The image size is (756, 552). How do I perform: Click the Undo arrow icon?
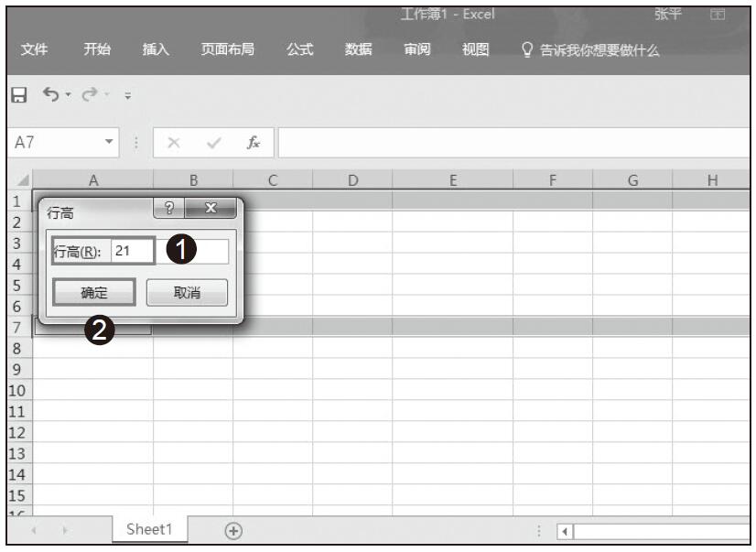(x=51, y=95)
